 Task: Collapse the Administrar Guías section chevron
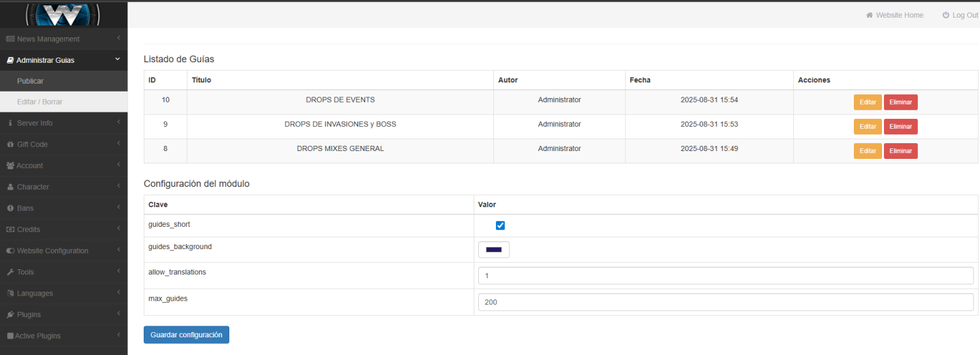[x=118, y=59]
